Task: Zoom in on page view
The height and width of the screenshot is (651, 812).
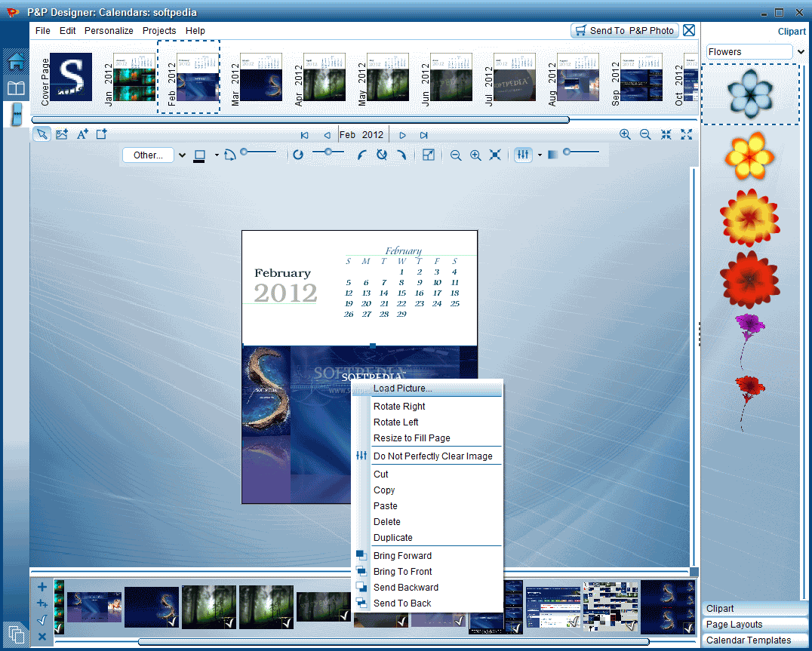Action: (625, 134)
